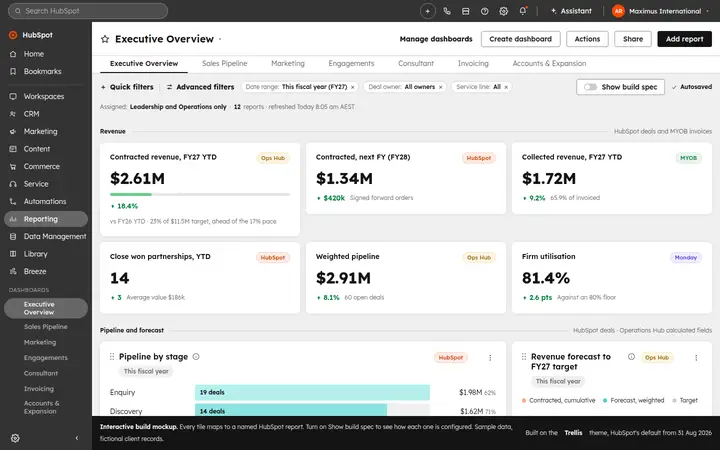Image resolution: width=720 pixels, height=450 pixels.
Task: Grab the drag handle of Revenue forecast card
Action: (524, 356)
